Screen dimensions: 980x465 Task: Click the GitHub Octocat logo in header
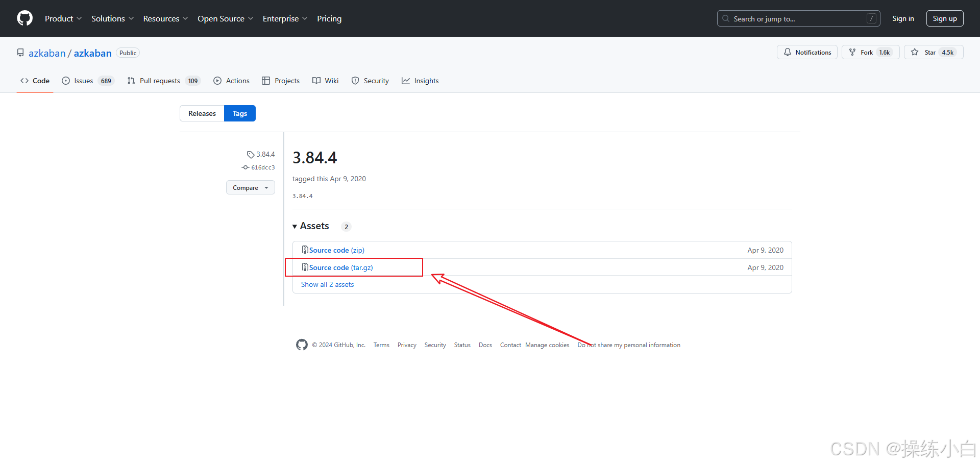(x=24, y=18)
